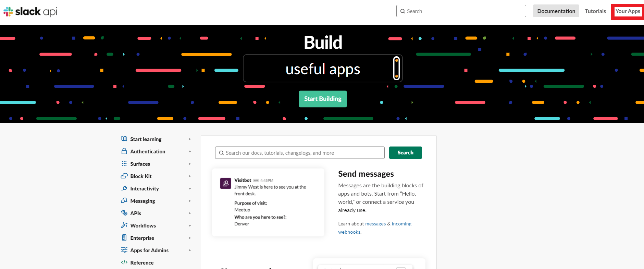Click the green Search button
This screenshot has width=644, height=269.
[406, 153]
